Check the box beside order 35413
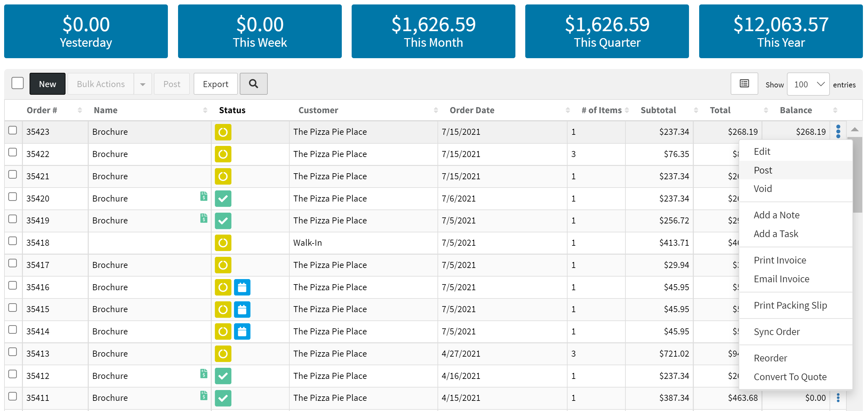 click(x=12, y=352)
